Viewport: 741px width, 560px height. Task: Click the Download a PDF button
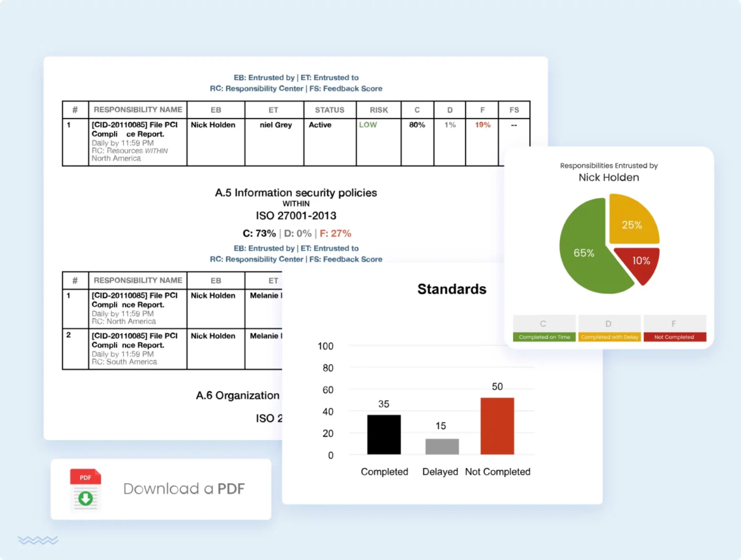click(x=161, y=489)
